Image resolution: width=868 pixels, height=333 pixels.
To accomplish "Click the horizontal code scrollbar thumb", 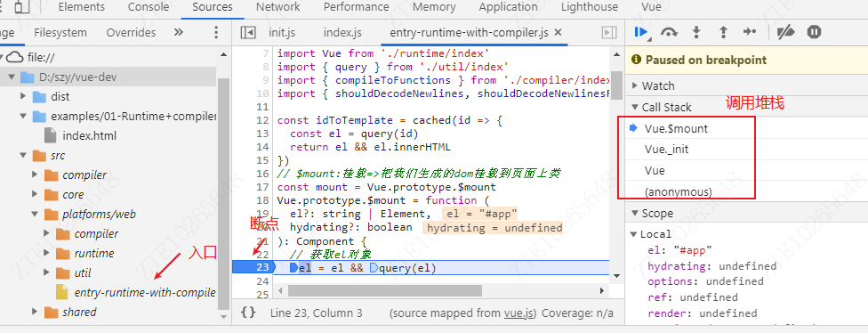I will pyautogui.click(x=385, y=290).
